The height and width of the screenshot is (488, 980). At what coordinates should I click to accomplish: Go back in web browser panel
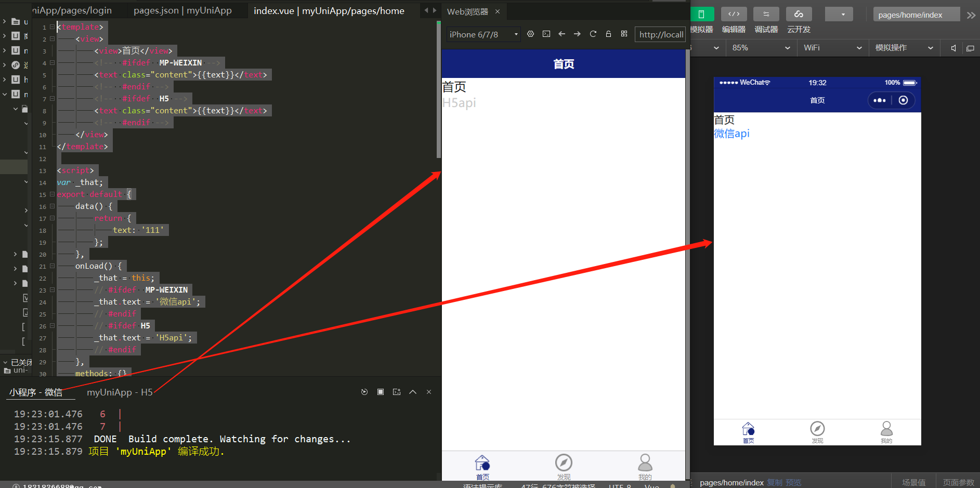click(562, 34)
